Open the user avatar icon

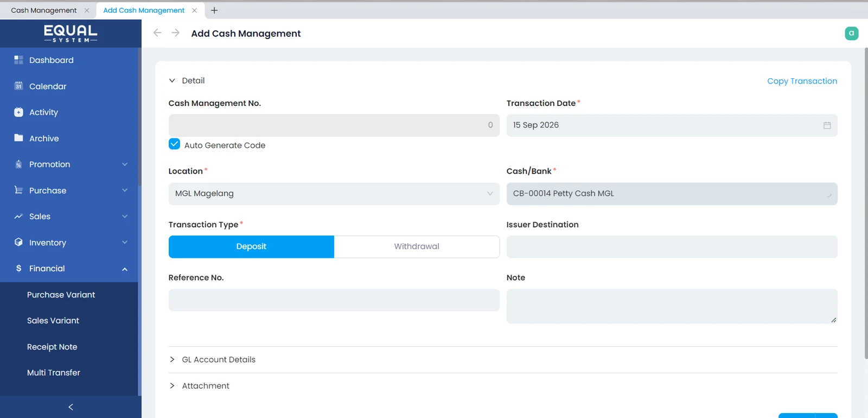tap(851, 33)
